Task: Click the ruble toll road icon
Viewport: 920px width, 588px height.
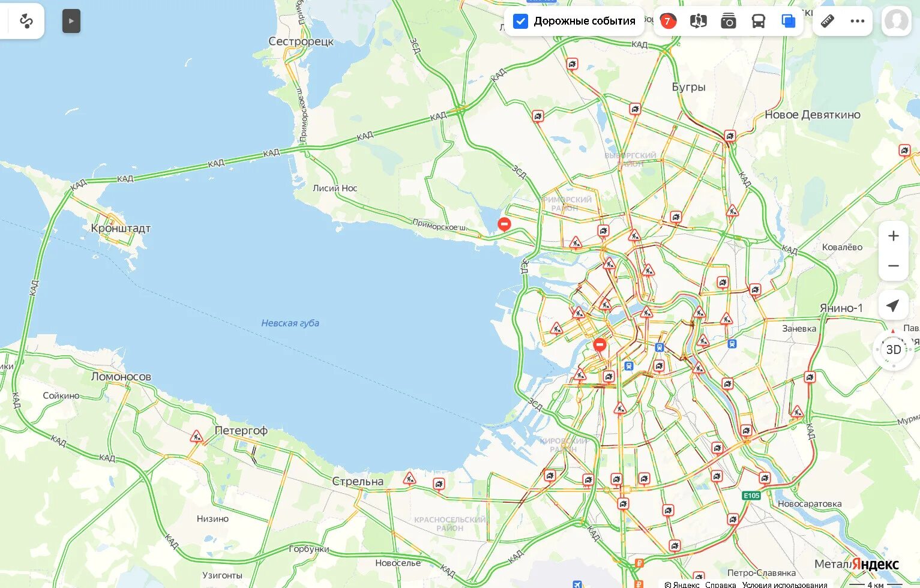Action: [x=639, y=563]
